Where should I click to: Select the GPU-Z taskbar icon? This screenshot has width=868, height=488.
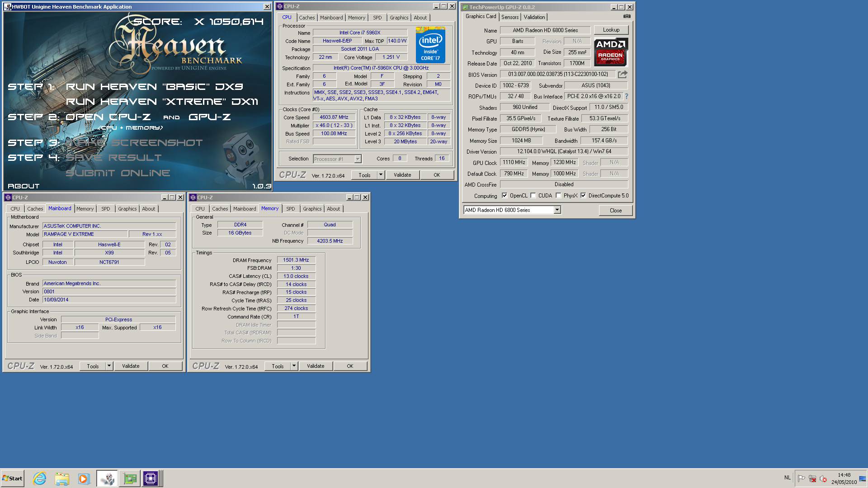pos(130,478)
